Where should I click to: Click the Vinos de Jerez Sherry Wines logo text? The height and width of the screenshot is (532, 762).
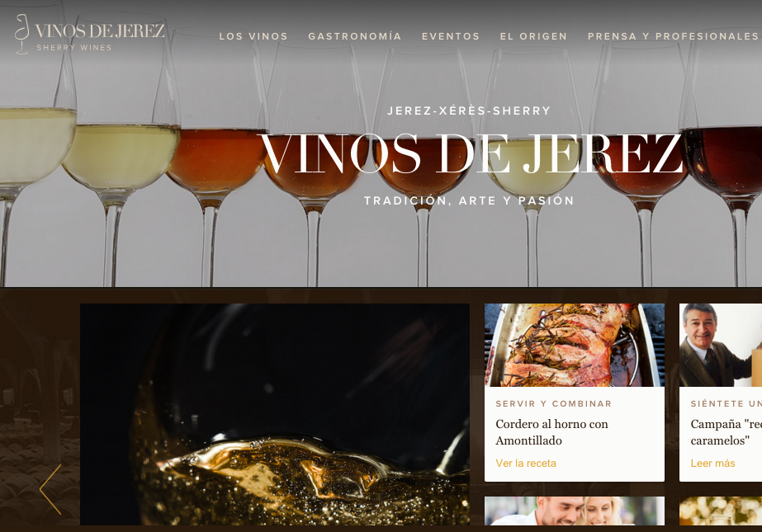pos(100,36)
